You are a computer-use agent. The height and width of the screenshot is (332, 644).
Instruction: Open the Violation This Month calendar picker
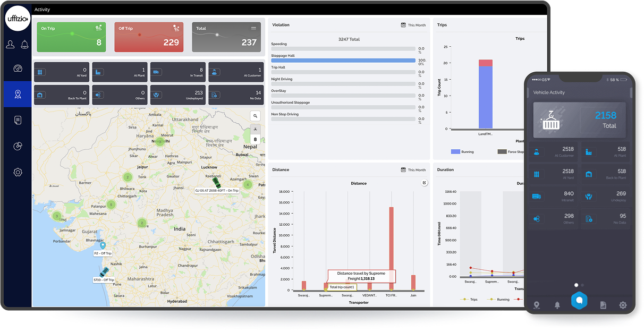click(413, 25)
